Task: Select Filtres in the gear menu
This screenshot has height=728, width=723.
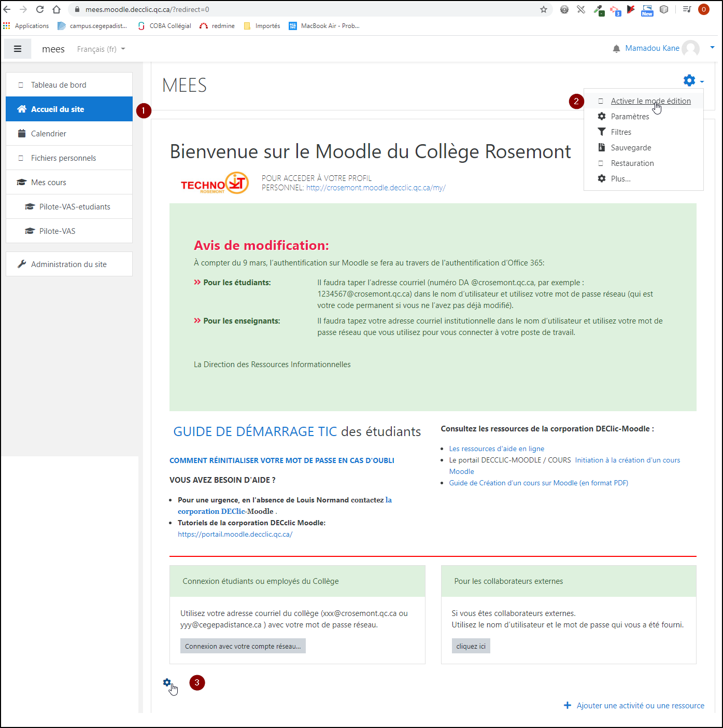Action: [x=621, y=132]
